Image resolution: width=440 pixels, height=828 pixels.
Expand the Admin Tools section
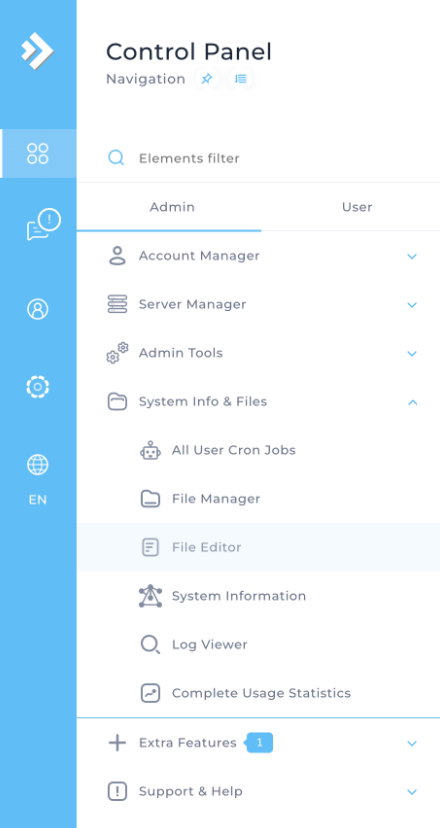[x=259, y=353]
